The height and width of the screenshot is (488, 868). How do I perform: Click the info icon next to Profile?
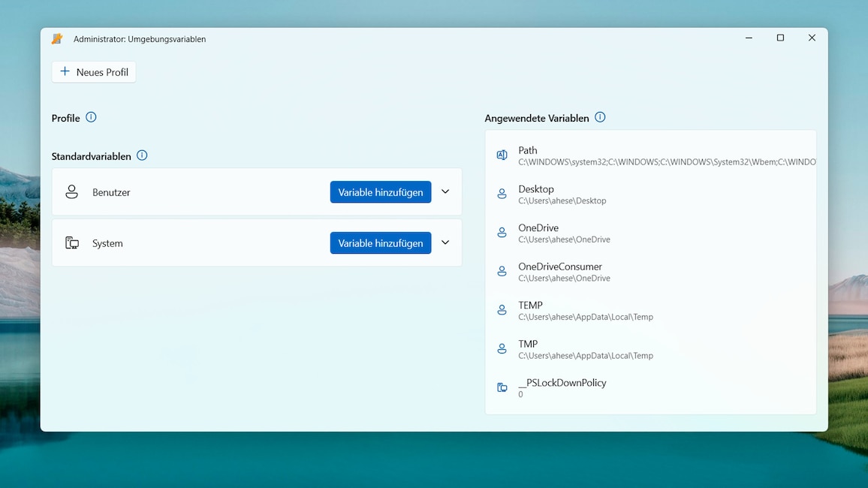click(x=91, y=117)
